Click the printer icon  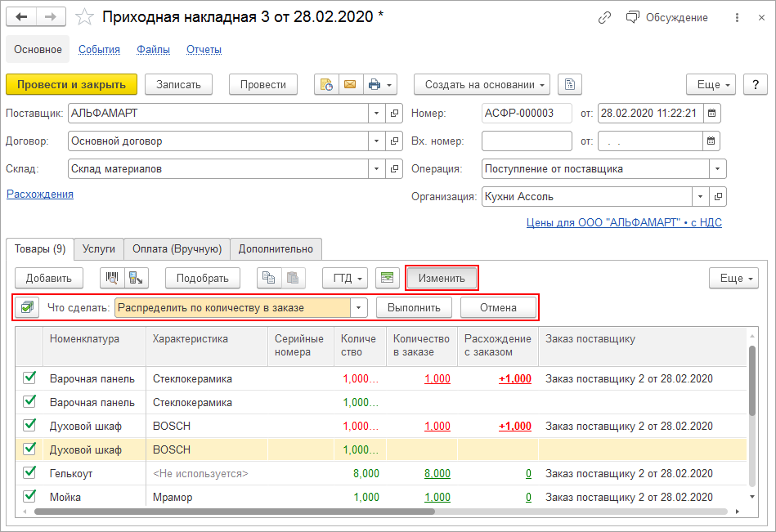click(x=375, y=84)
